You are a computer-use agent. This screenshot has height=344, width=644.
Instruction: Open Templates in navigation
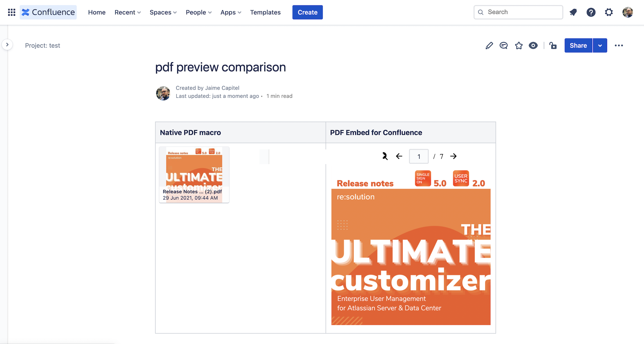pos(265,12)
